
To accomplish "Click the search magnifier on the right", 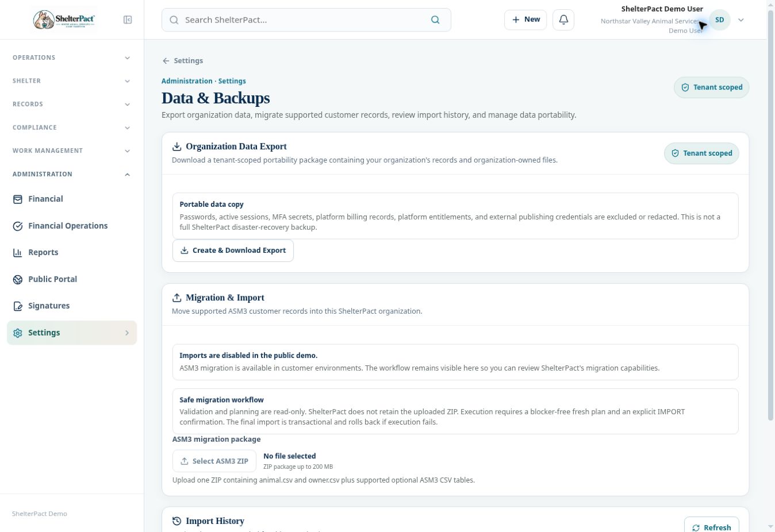I will click(x=435, y=20).
